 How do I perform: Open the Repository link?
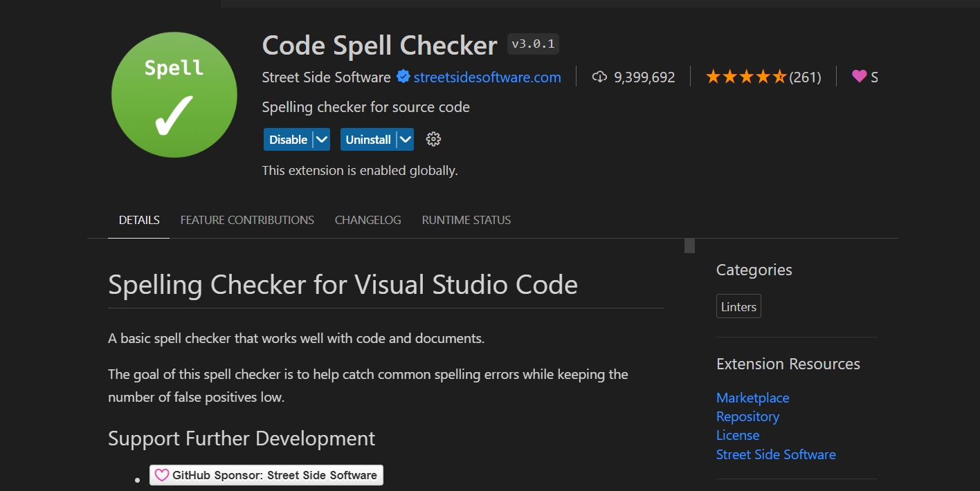(x=747, y=416)
